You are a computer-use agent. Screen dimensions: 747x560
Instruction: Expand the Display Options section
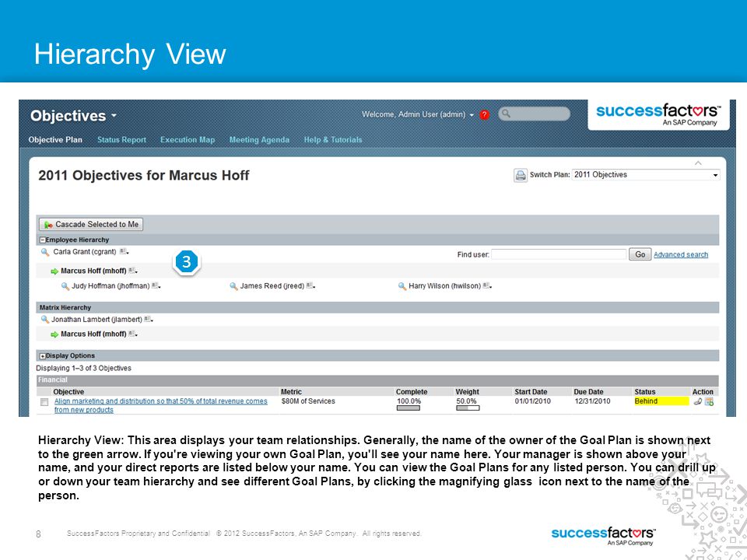(42, 356)
